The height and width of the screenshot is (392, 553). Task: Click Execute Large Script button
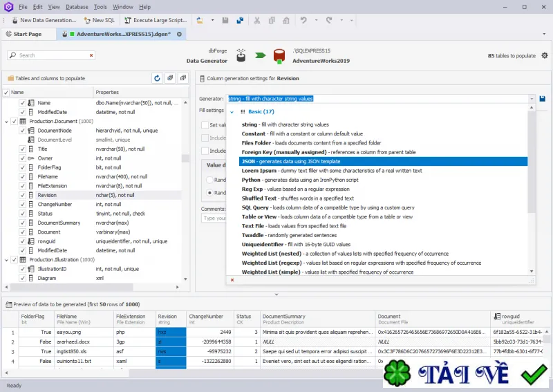pos(156,21)
